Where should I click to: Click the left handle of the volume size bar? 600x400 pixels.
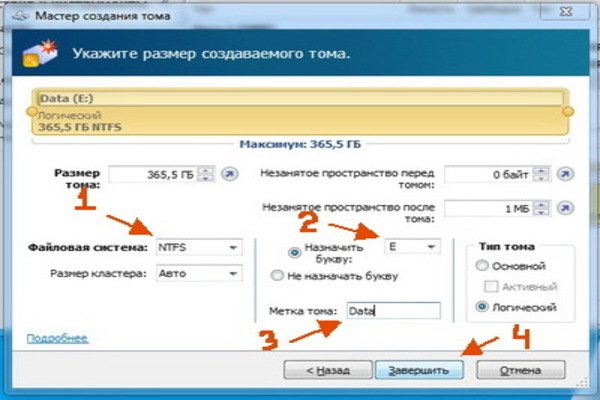click(32, 111)
